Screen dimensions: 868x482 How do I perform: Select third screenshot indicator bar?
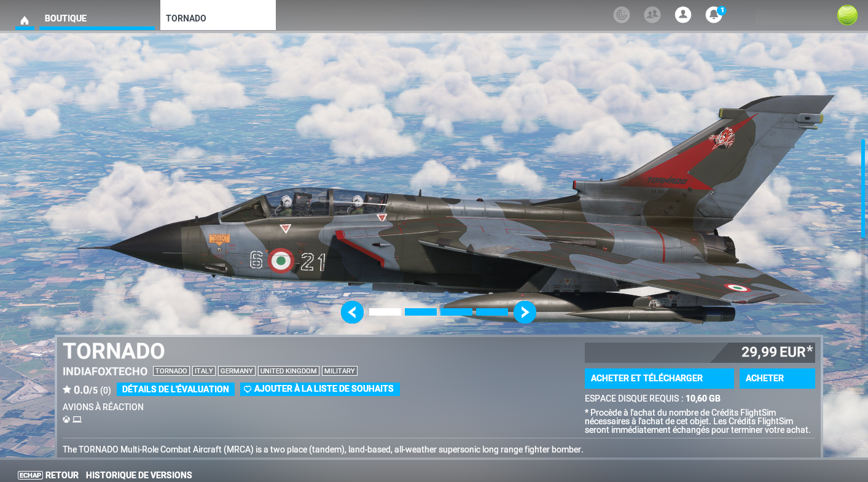(x=456, y=312)
